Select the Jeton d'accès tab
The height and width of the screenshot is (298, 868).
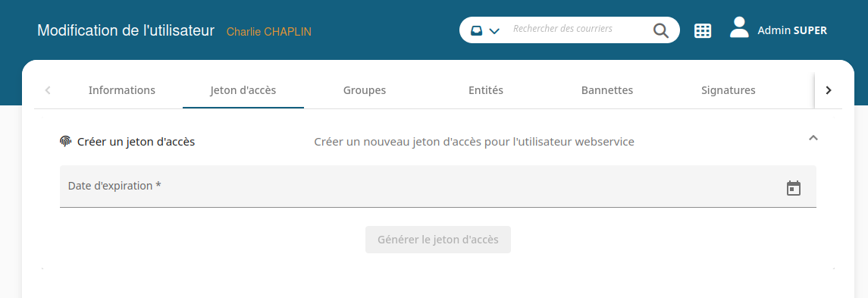(x=243, y=90)
